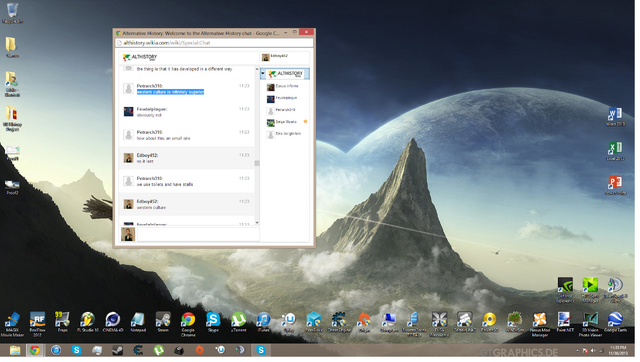Open the Google Chrome desktop shortcut

coord(188,325)
